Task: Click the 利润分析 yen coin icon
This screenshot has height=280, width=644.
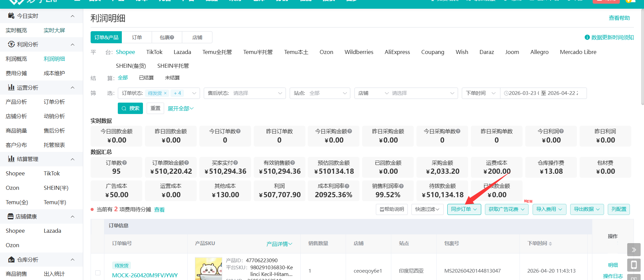Action: 11,44
